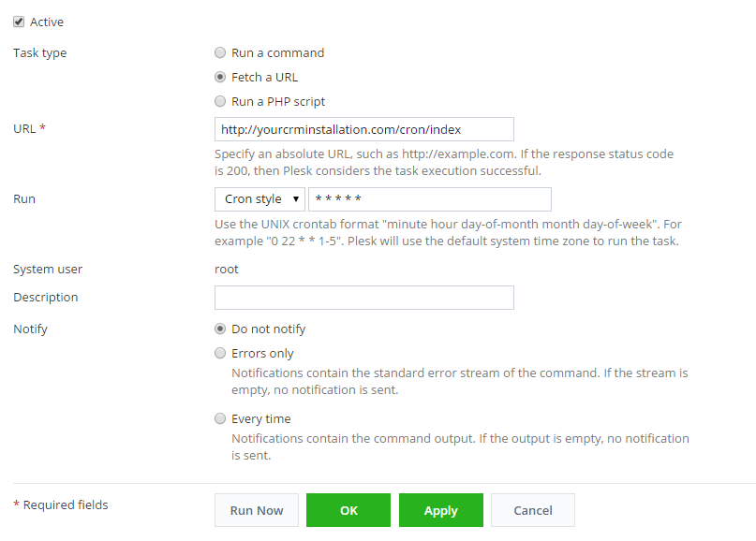Enable the Every time notification option
The height and width of the screenshot is (541, 756).
click(220, 419)
